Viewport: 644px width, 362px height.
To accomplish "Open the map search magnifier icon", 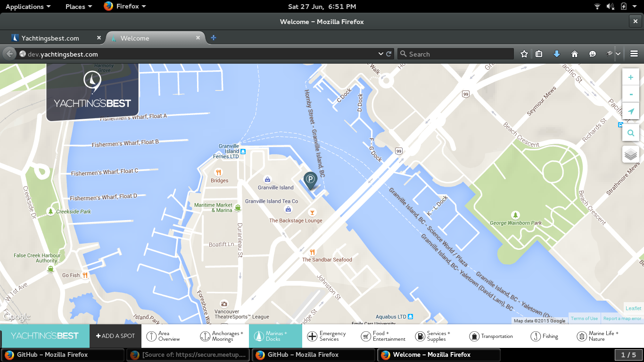I will (x=631, y=133).
